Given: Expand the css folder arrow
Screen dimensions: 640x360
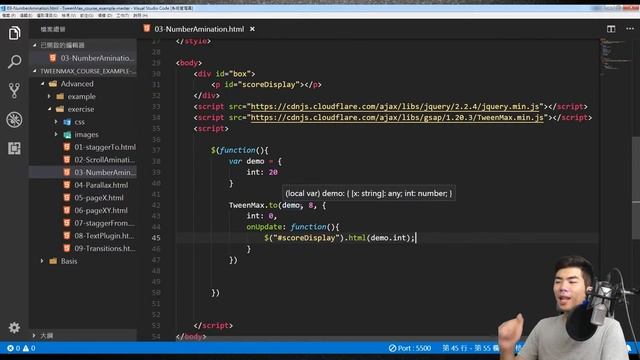Looking at the screenshot, I should point(56,122).
